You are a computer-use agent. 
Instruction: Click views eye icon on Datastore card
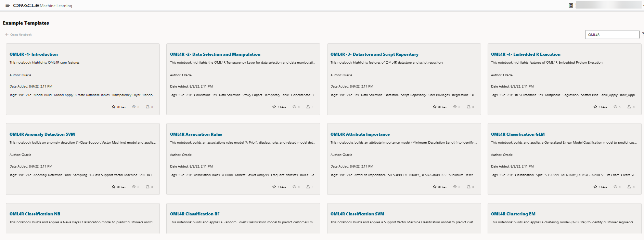(x=455, y=107)
